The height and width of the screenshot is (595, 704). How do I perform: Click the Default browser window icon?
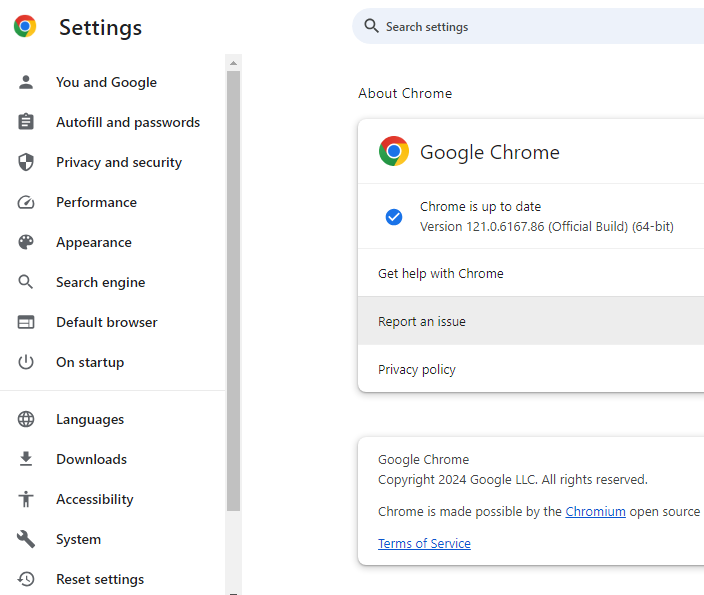pyautogui.click(x=26, y=322)
